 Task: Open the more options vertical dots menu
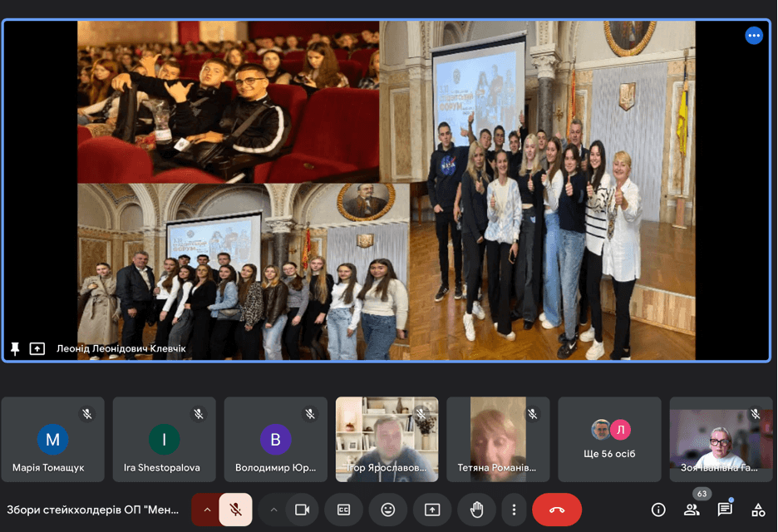[514, 510]
